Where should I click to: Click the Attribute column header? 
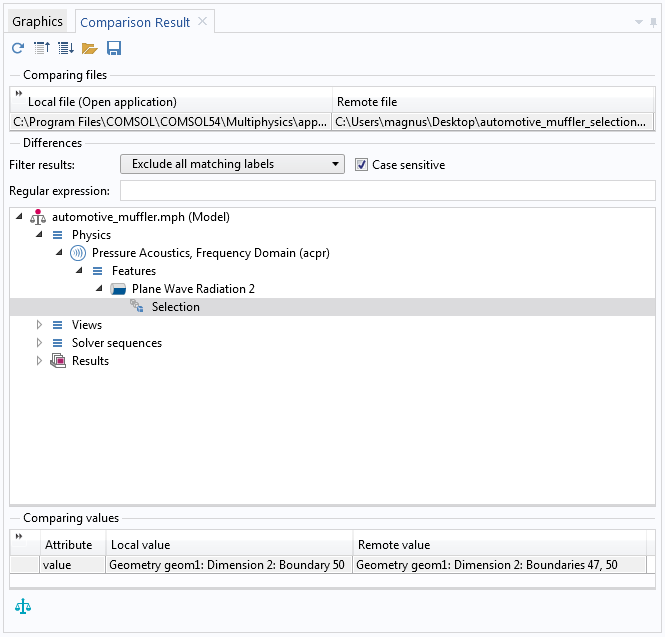(x=73, y=545)
